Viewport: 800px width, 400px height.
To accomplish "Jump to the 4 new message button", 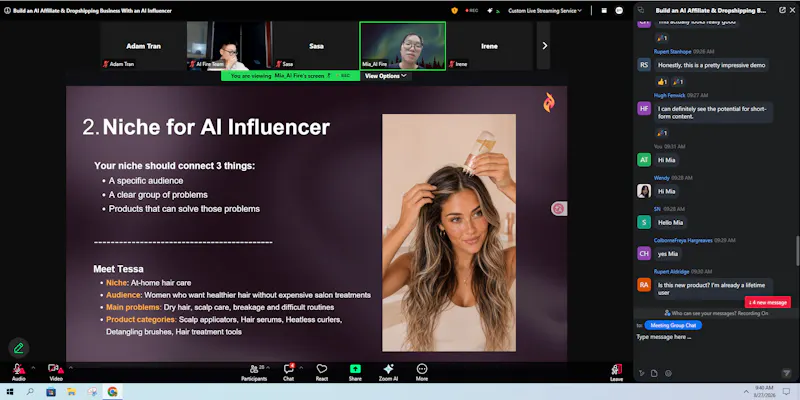I will click(768, 303).
